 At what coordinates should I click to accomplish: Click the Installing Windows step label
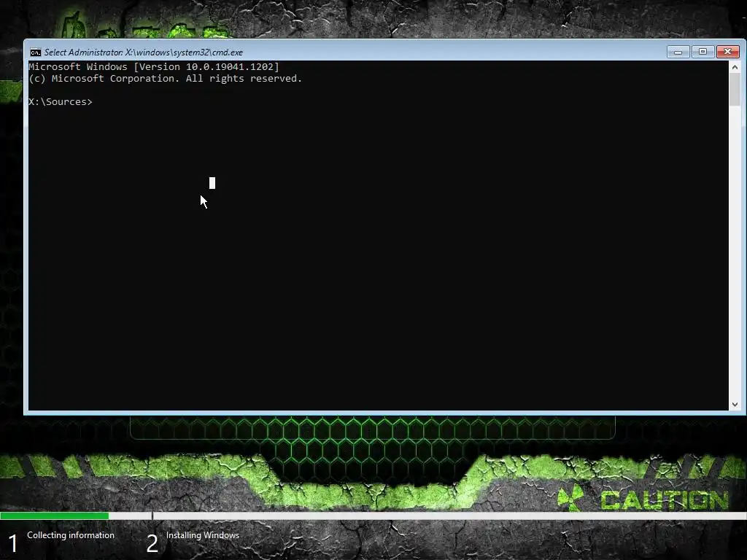(x=203, y=535)
